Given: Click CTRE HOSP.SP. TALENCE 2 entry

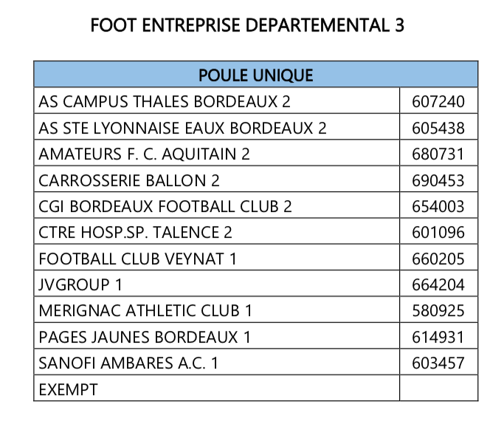Looking at the screenshot, I should pyautogui.click(x=135, y=233).
